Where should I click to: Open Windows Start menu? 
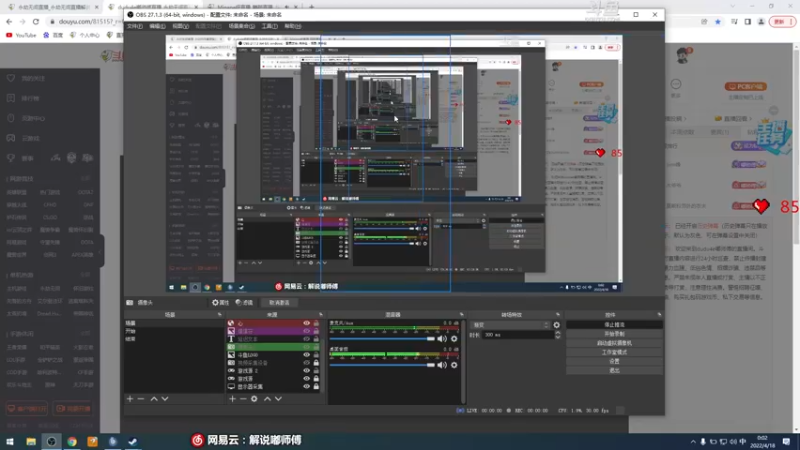(x=10, y=441)
